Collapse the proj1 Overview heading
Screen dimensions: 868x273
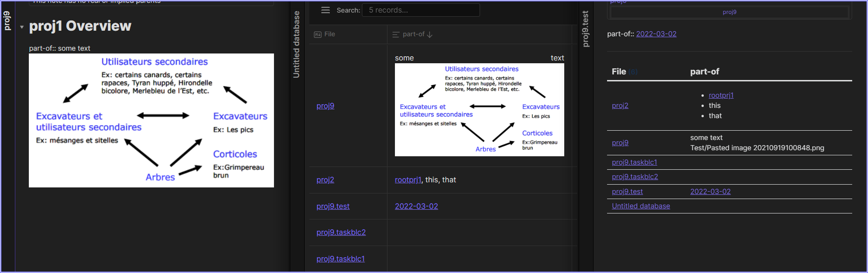click(22, 27)
